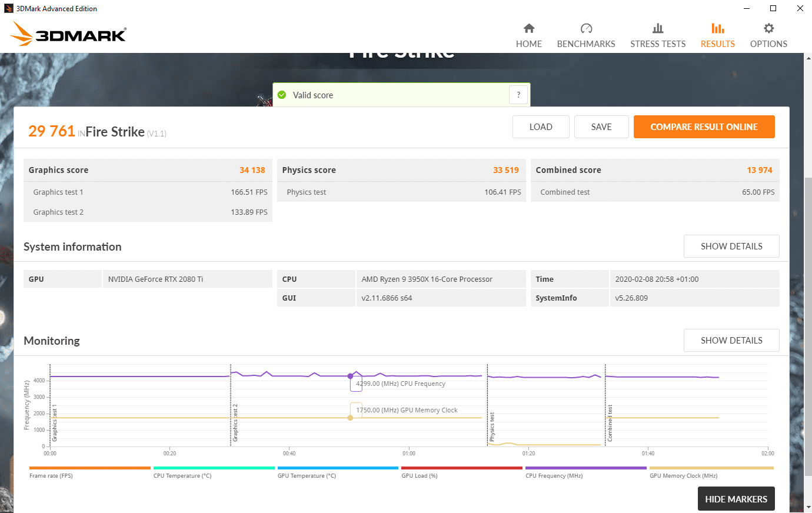Click the purple CPU Frequency graph point
Screen dimensions: 812x513
tap(351, 376)
